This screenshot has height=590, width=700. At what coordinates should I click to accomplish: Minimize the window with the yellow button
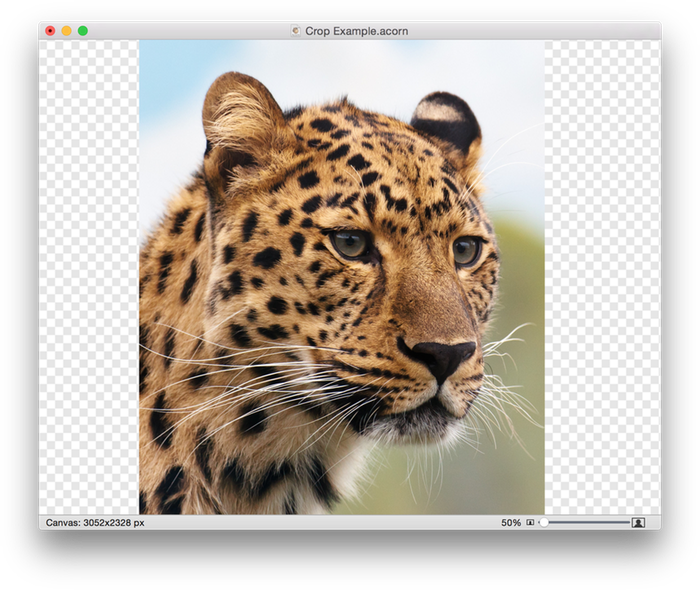[66, 31]
